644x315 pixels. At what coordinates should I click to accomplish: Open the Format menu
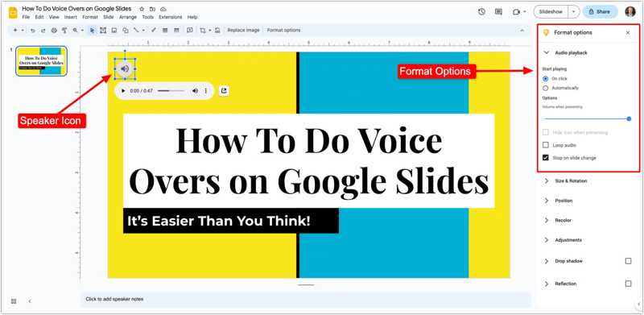pyautogui.click(x=90, y=17)
